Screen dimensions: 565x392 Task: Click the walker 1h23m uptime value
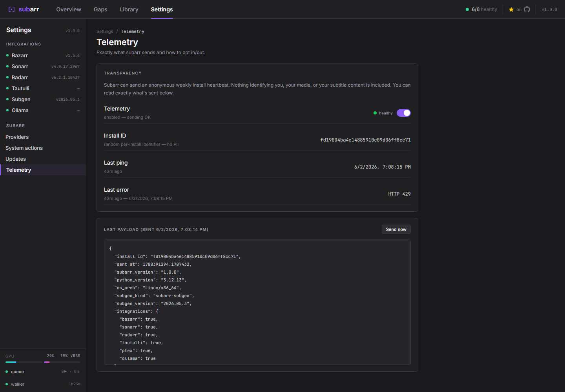[x=75, y=384]
